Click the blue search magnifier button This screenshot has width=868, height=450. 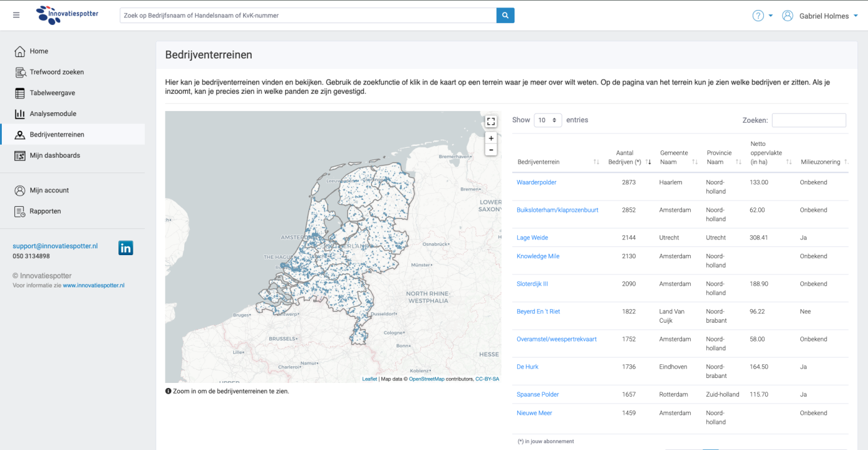click(x=505, y=16)
